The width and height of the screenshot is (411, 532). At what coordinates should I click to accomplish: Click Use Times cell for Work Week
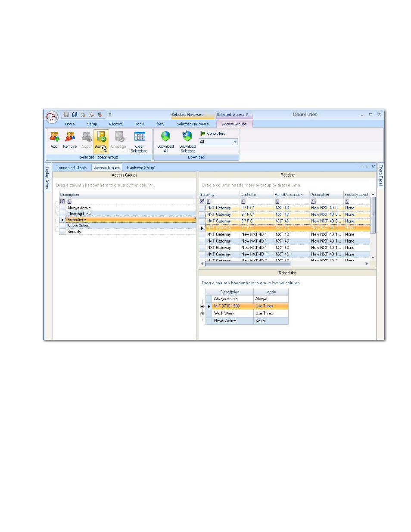click(x=271, y=314)
